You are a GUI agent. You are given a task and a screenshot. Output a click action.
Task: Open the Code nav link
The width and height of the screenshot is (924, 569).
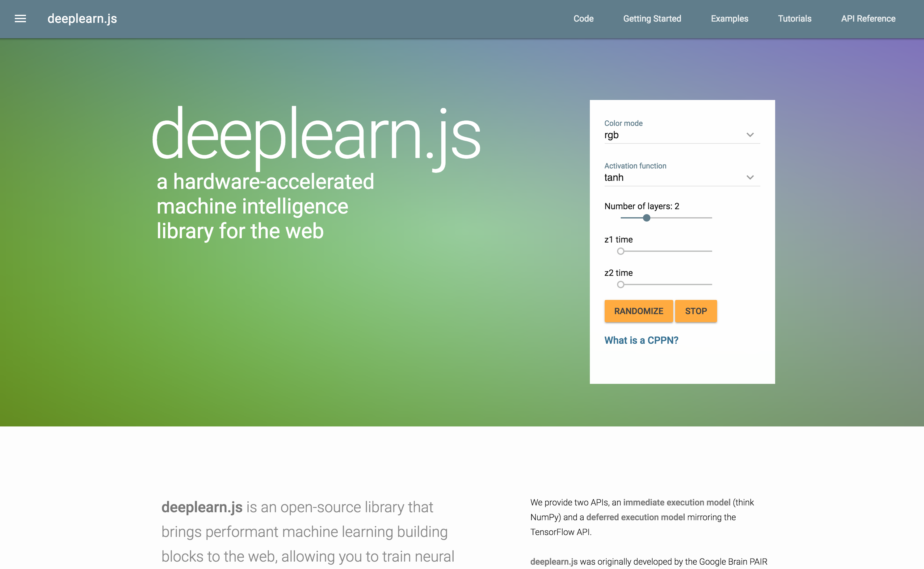(x=583, y=19)
